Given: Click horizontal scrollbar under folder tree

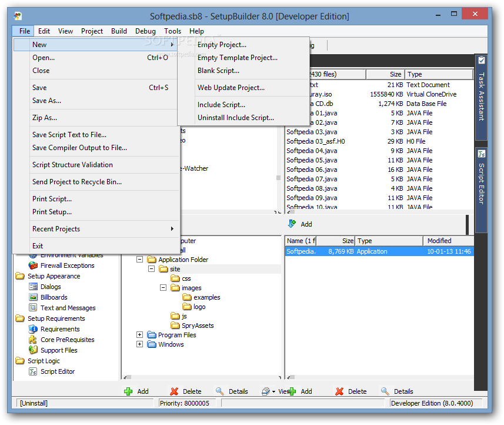Looking at the screenshot, I should pyautogui.click(x=202, y=377).
